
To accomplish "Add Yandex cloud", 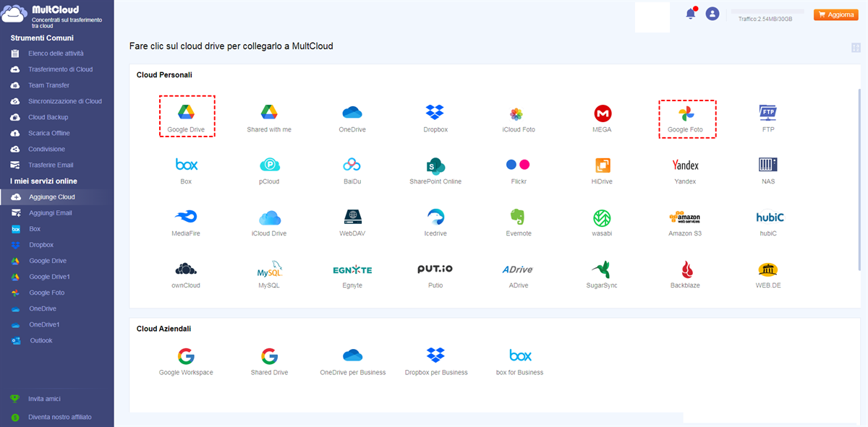I will pos(685,165).
